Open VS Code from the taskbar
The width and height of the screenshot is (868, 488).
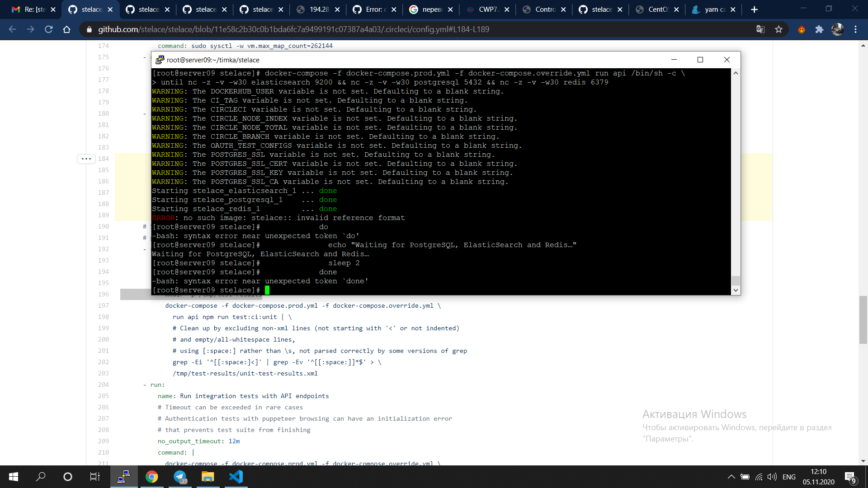click(236, 477)
